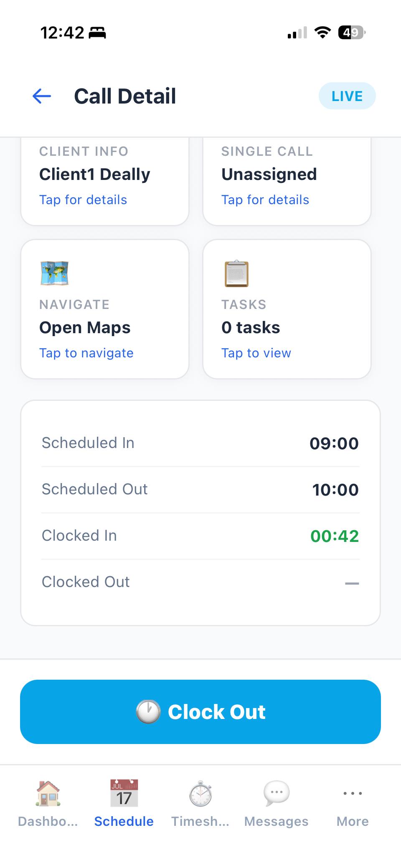Screen dimensions: 401x868
Task: Switch to the Schedule tab label
Action: (124, 822)
